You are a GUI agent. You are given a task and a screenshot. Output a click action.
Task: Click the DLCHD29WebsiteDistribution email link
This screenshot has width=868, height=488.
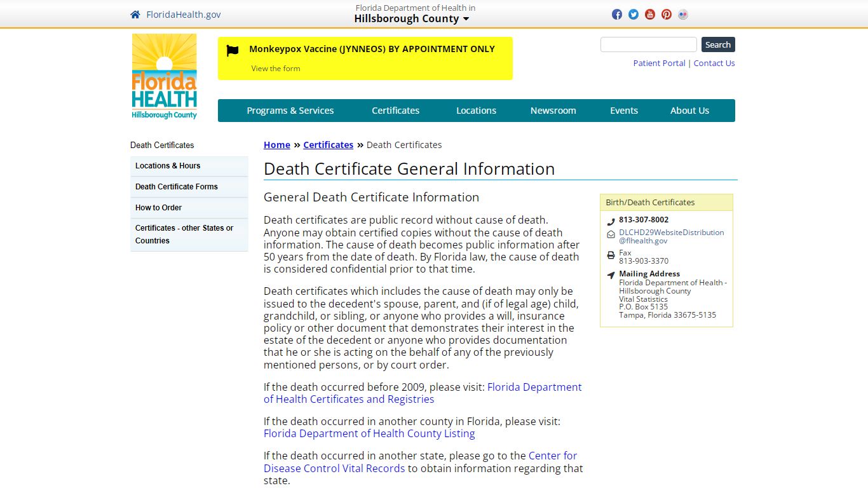[x=672, y=236]
